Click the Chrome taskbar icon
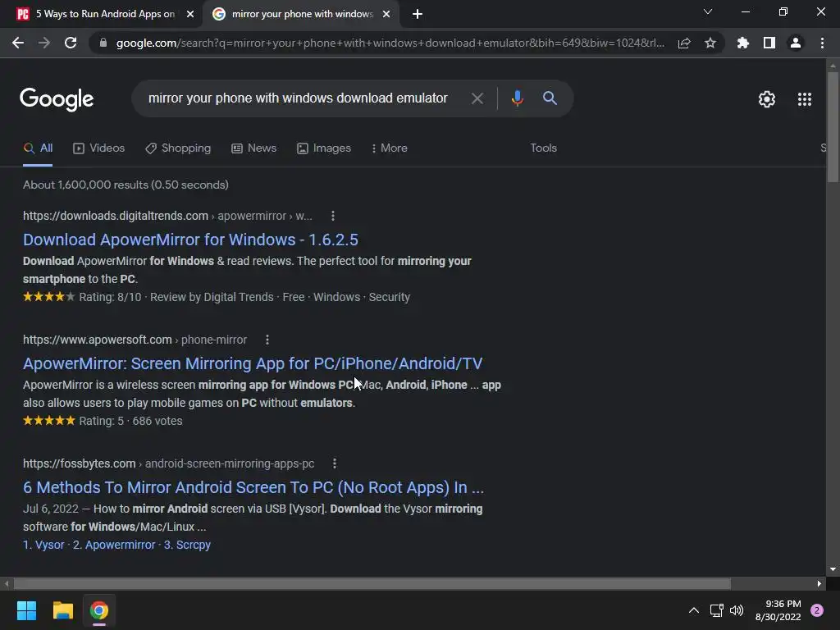 point(98,610)
